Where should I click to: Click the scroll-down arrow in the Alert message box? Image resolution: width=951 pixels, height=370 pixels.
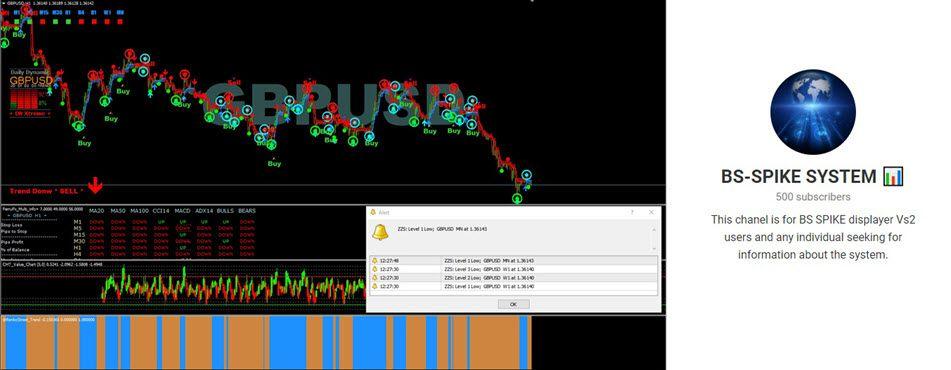[x=654, y=249]
